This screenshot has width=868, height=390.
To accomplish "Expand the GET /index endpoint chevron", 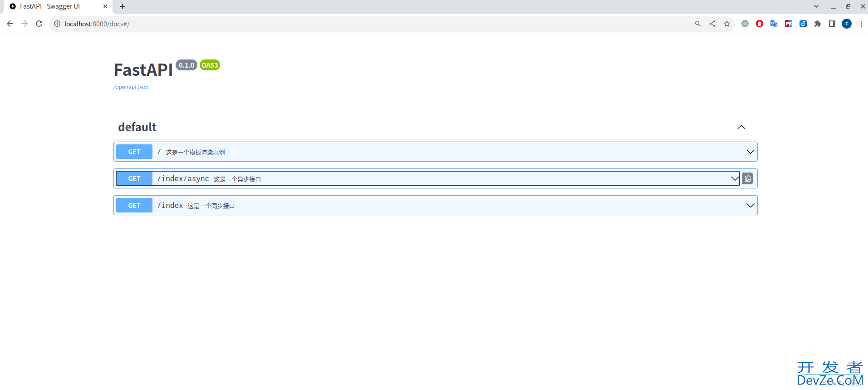I will pyautogui.click(x=750, y=205).
